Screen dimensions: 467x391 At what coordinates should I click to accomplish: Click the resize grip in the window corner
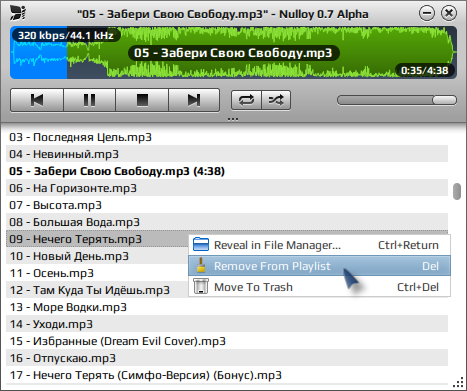pos(459,383)
